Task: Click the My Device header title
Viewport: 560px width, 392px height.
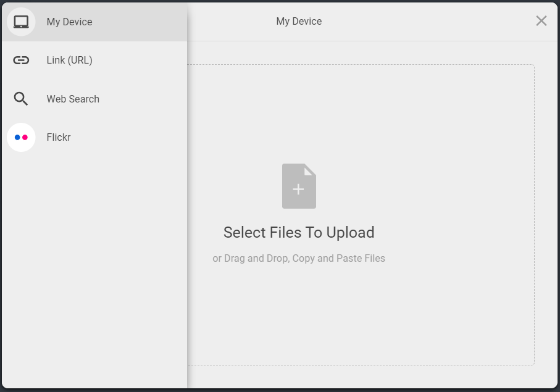Action: (299, 22)
